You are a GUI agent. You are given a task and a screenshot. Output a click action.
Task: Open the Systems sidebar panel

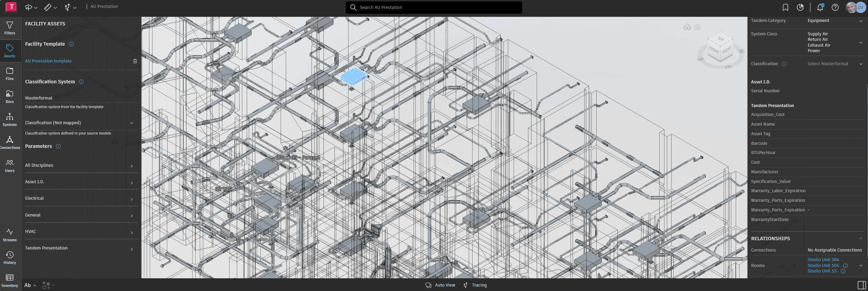point(10,119)
